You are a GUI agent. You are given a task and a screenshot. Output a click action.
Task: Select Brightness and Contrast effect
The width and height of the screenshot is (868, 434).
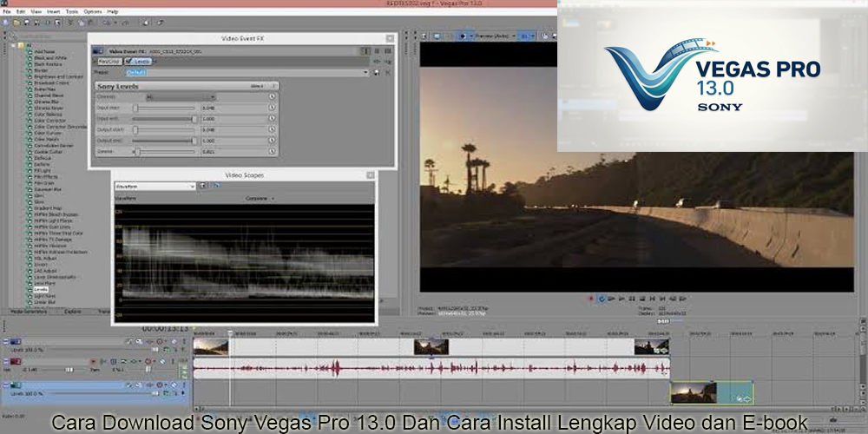coord(59,76)
